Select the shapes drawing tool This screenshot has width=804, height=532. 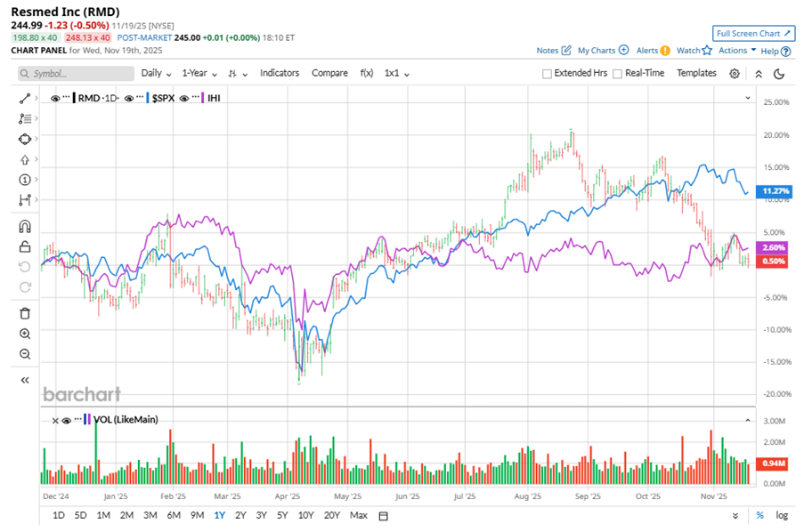click(x=25, y=139)
